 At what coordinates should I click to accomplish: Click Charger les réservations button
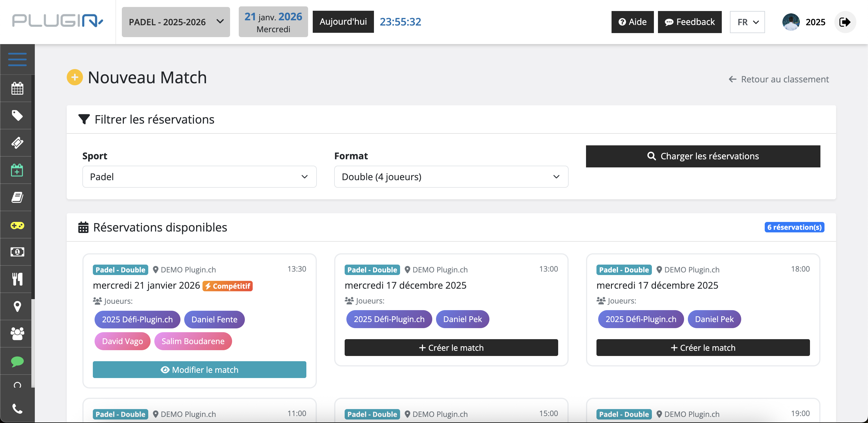(x=703, y=156)
